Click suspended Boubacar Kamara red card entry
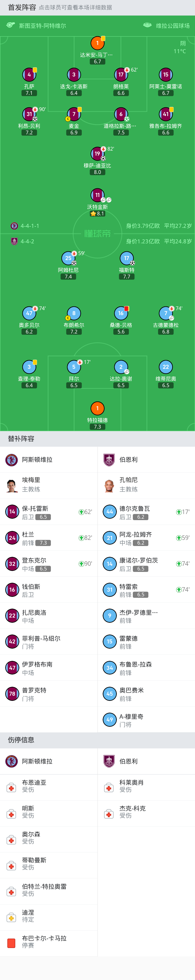This screenshot has height=980, width=195. 49,943
